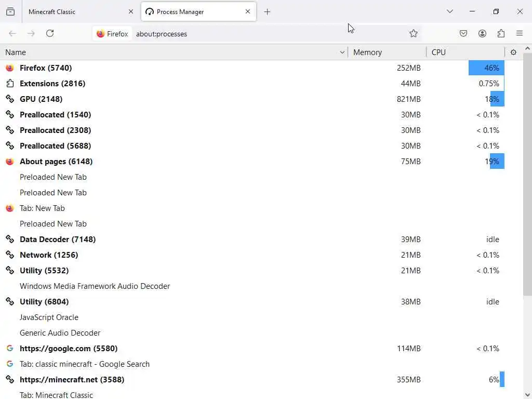Select Tab: classic minecraft - Google Search
Image resolution: width=532 pixels, height=399 pixels.
click(x=85, y=364)
